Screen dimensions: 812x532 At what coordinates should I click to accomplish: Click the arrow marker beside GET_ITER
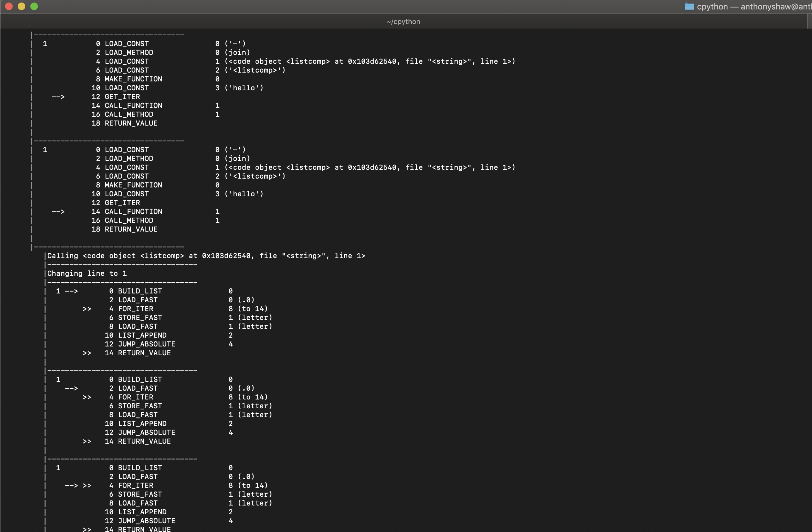pos(58,97)
